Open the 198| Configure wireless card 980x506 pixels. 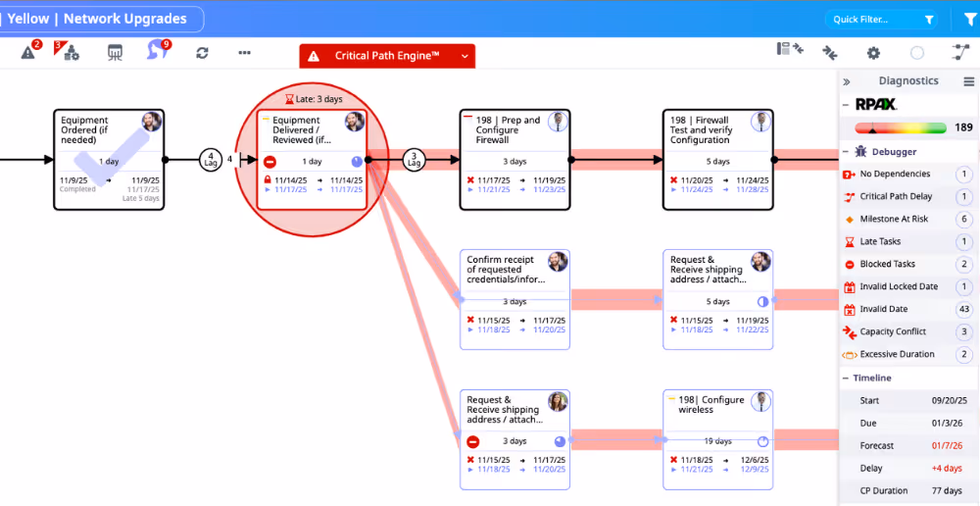[x=718, y=439]
